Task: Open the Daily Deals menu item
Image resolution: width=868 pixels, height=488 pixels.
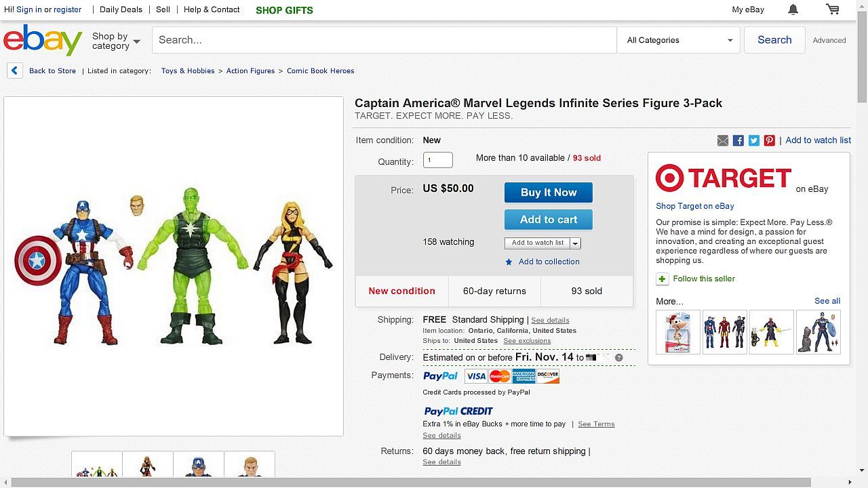Action: 121,9
